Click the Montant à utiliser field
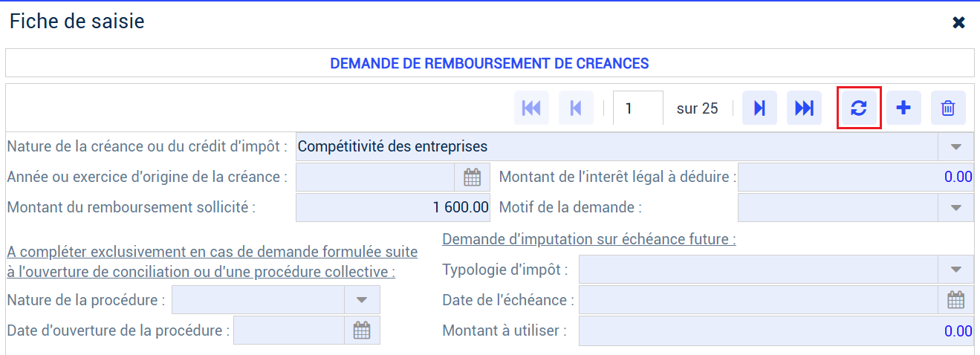Screen dimensions: 980x355 (776, 330)
